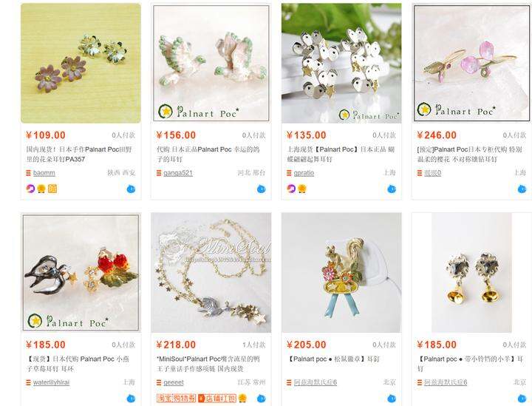Screen dimensions: 532x406
Task: Open seller gpratio's shop link
Action: tap(304, 173)
